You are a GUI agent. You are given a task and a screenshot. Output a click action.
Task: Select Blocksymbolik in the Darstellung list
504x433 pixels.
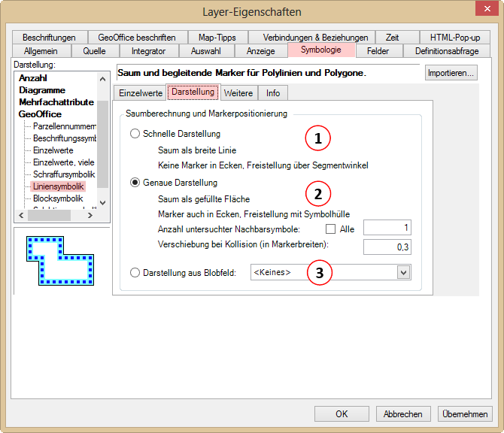59,198
